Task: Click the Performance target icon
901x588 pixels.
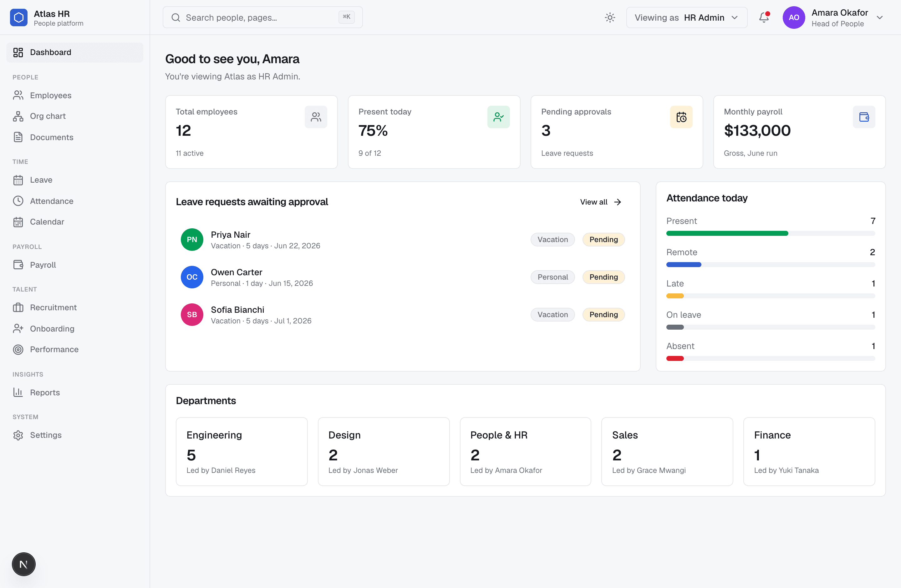Action: tap(18, 349)
